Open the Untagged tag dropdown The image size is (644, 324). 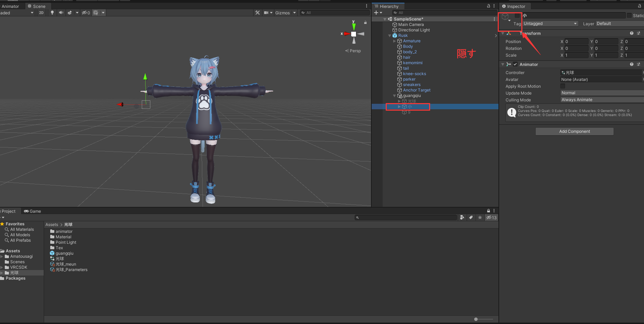(x=550, y=24)
